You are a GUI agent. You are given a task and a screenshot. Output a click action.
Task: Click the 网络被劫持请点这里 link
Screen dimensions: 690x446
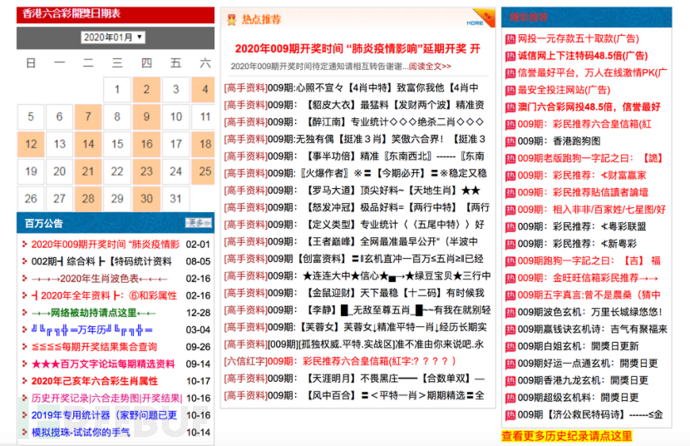pyautogui.click(x=93, y=313)
